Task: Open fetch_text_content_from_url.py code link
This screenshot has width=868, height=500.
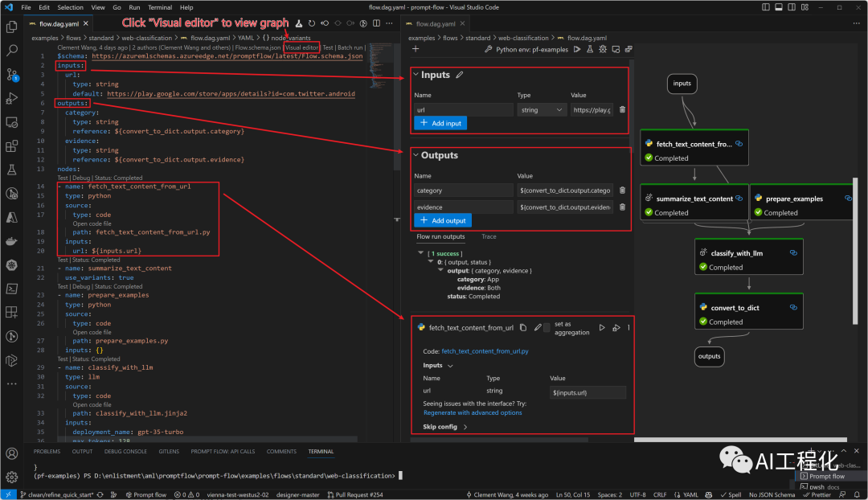Action: point(485,351)
